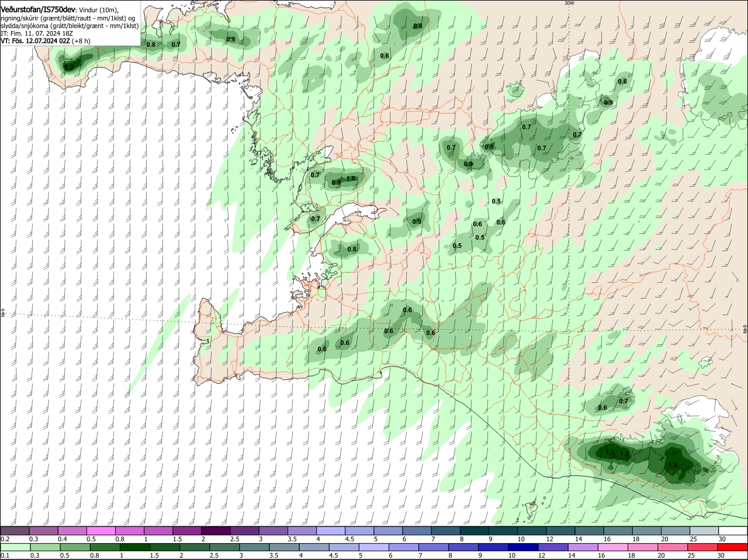
Task: Click the 25 label in the upper legend row
Action: coord(694,539)
